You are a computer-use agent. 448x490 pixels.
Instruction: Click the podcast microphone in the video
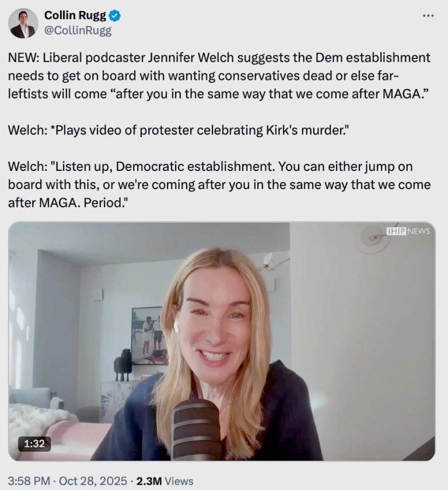tap(197, 430)
